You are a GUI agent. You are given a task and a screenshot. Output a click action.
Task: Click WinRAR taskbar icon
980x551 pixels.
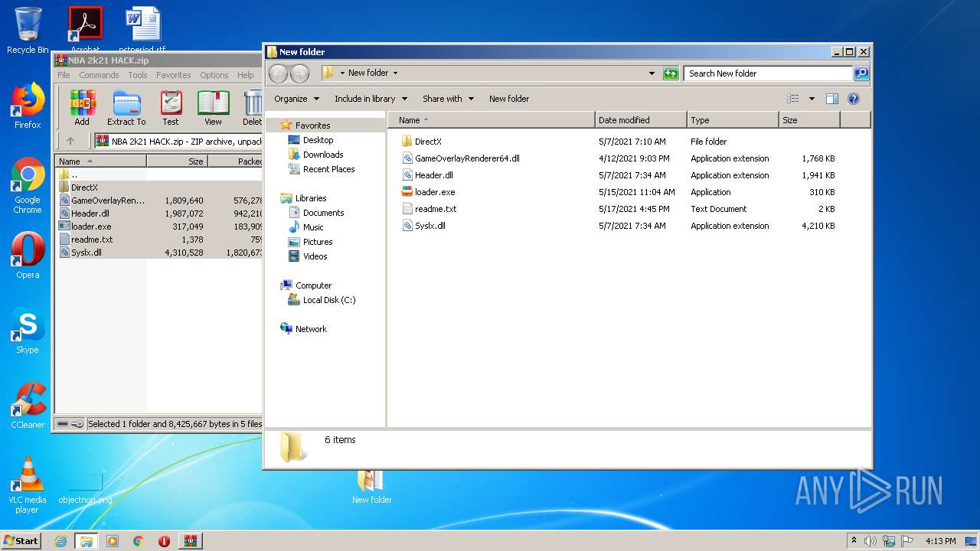tap(190, 541)
